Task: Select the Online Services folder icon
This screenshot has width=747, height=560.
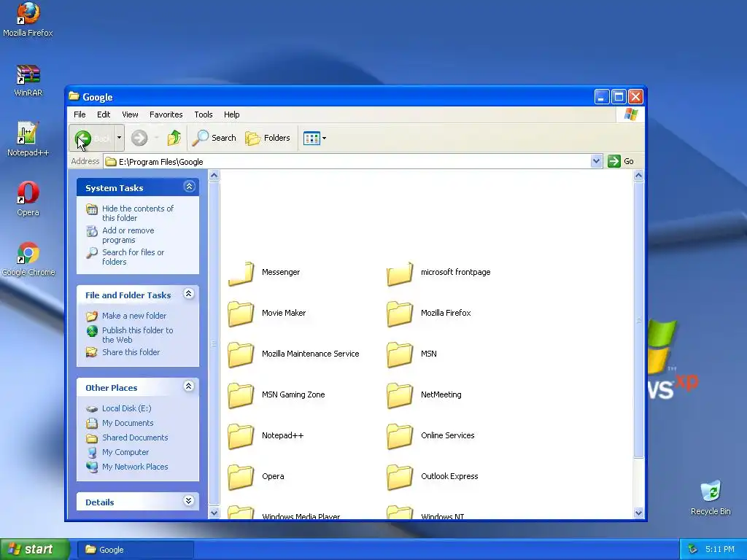Action: pos(400,436)
